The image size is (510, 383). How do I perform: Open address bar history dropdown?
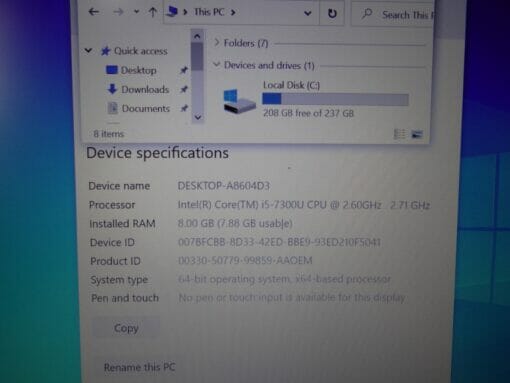click(x=308, y=13)
